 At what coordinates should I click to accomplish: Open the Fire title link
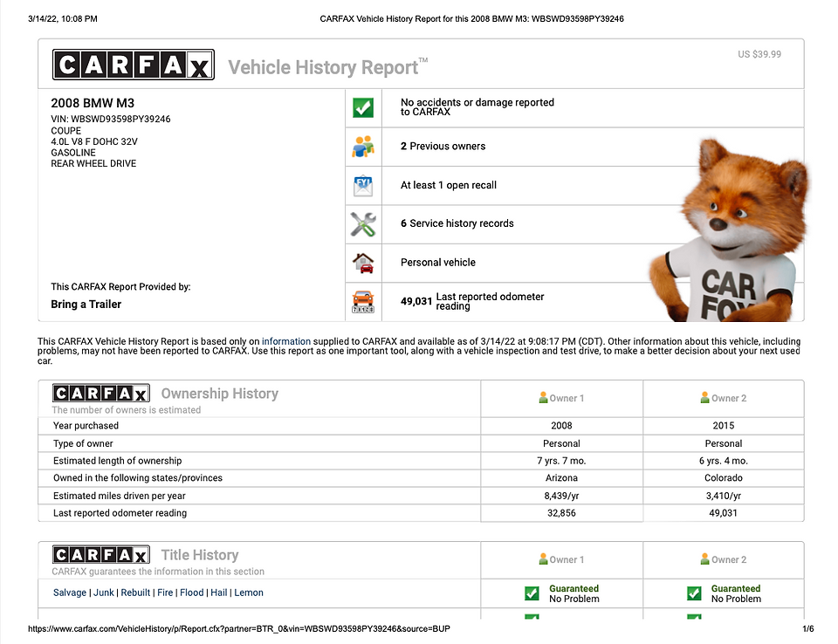(165, 593)
